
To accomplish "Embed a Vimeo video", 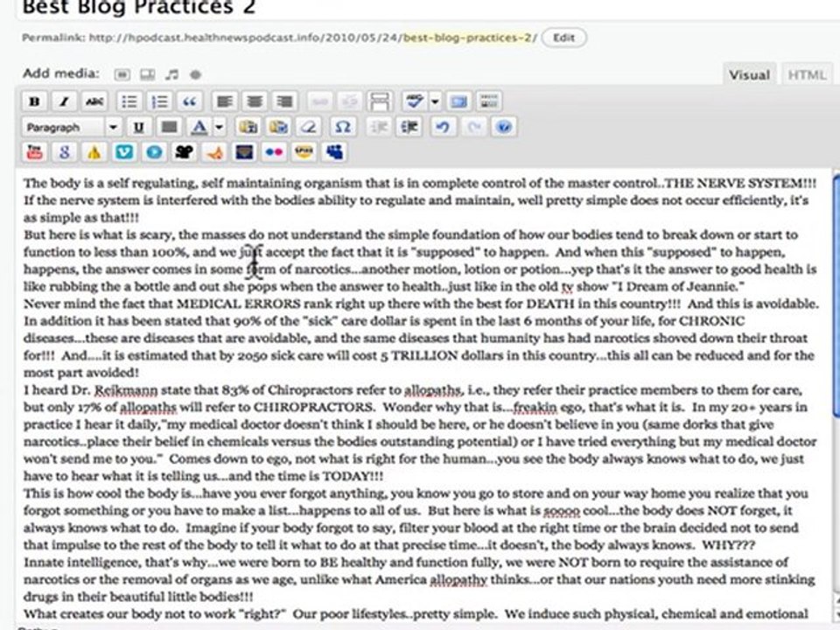I will click(124, 152).
